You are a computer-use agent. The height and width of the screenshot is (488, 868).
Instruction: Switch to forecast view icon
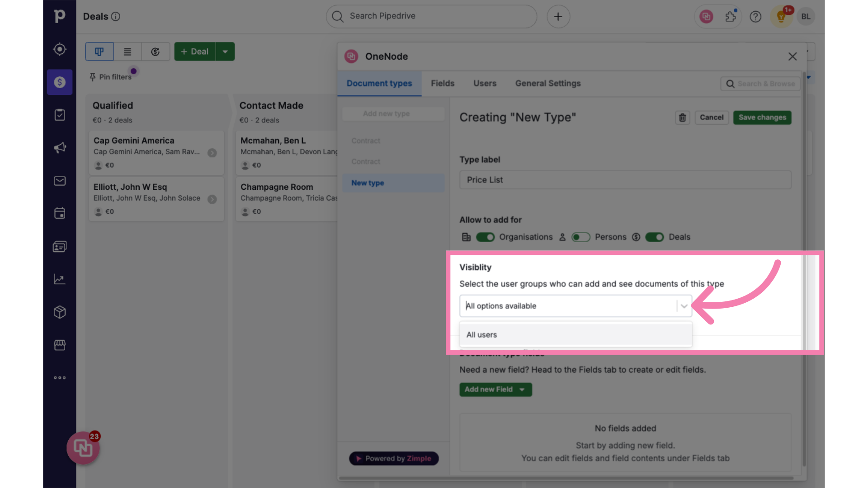[156, 52]
